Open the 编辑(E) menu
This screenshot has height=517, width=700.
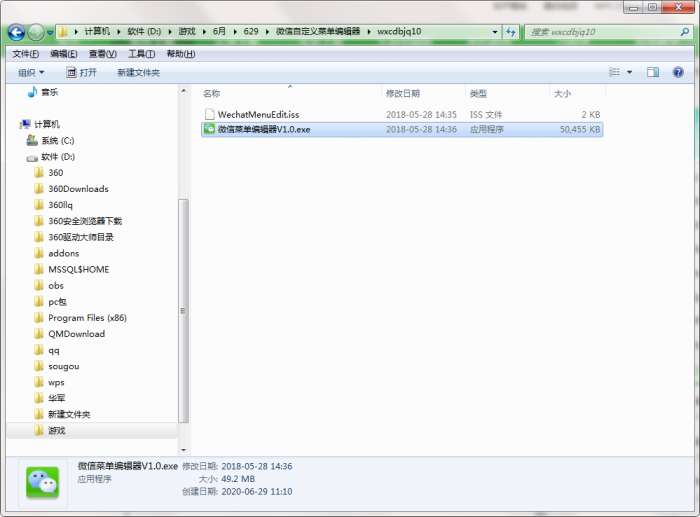[64, 54]
